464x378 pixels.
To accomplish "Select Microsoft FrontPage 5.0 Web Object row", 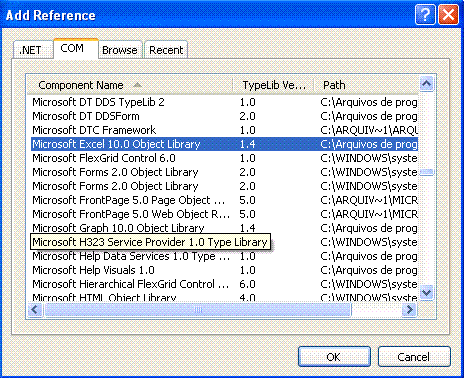I will (x=224, y=214).
